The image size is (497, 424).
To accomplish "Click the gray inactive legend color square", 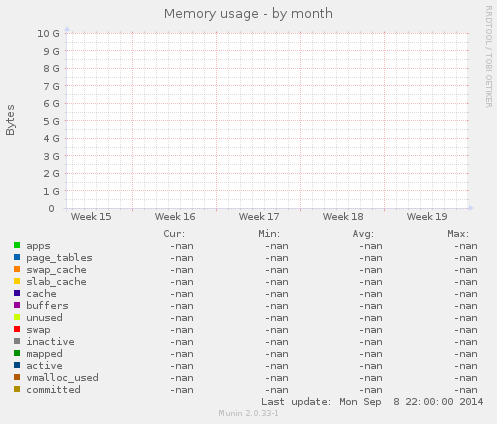I will pyautogui.click(x=17, y=341).
